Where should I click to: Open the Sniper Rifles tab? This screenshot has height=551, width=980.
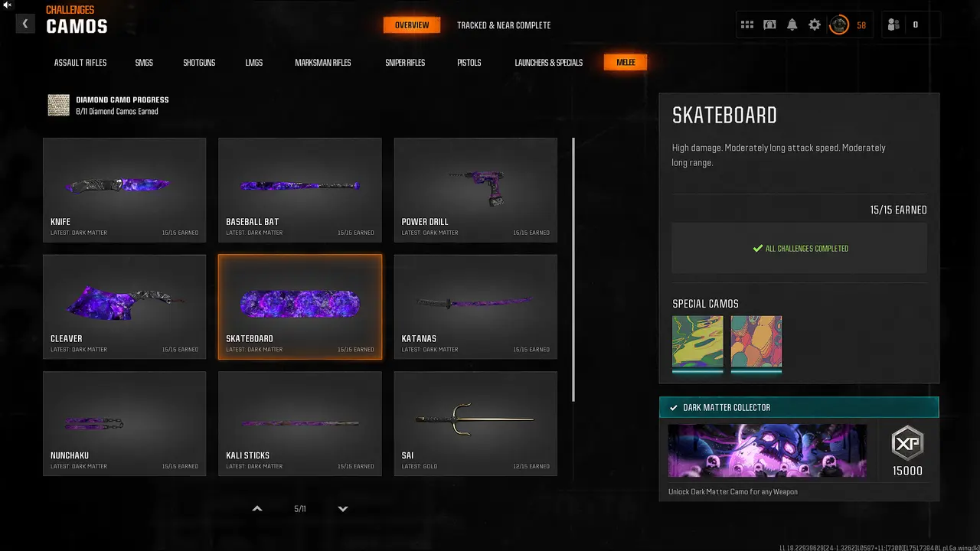click(405, 63)
